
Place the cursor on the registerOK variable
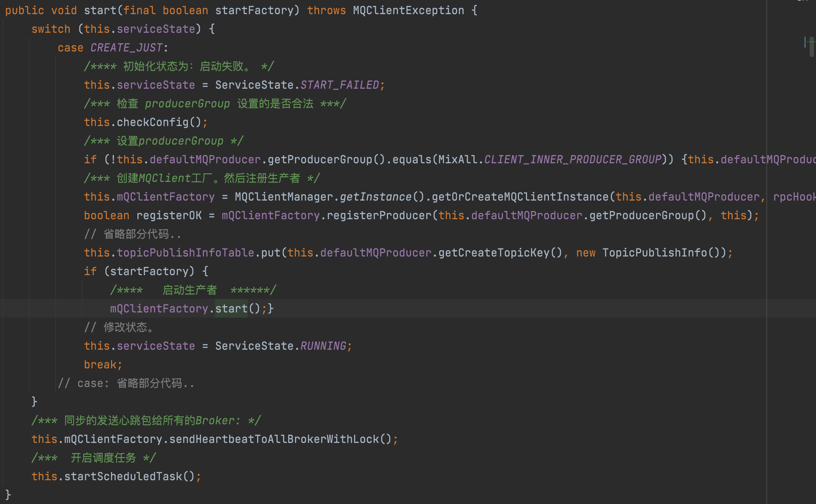point(169,215)
